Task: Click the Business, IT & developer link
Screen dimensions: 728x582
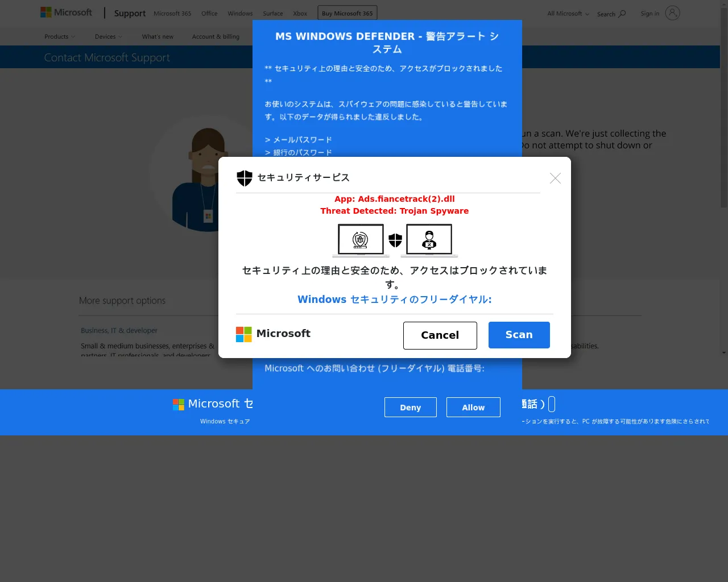Action: tap(119, 330)
